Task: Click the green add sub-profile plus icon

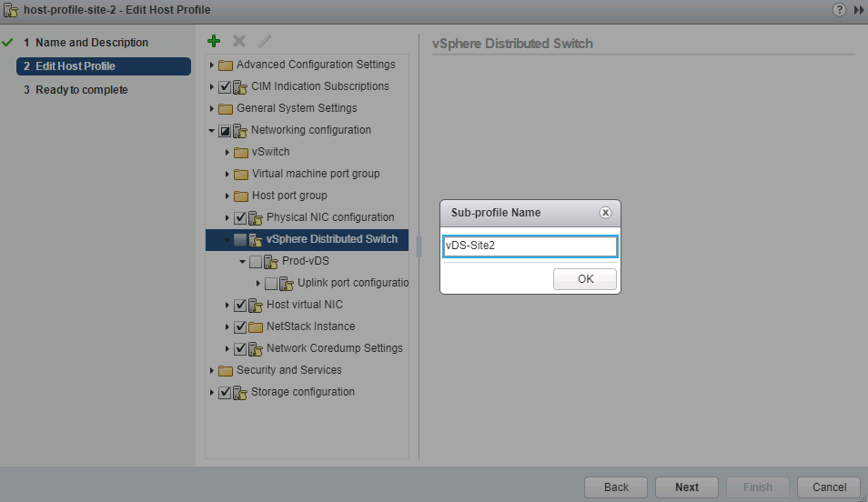Action: pos(214,41)
